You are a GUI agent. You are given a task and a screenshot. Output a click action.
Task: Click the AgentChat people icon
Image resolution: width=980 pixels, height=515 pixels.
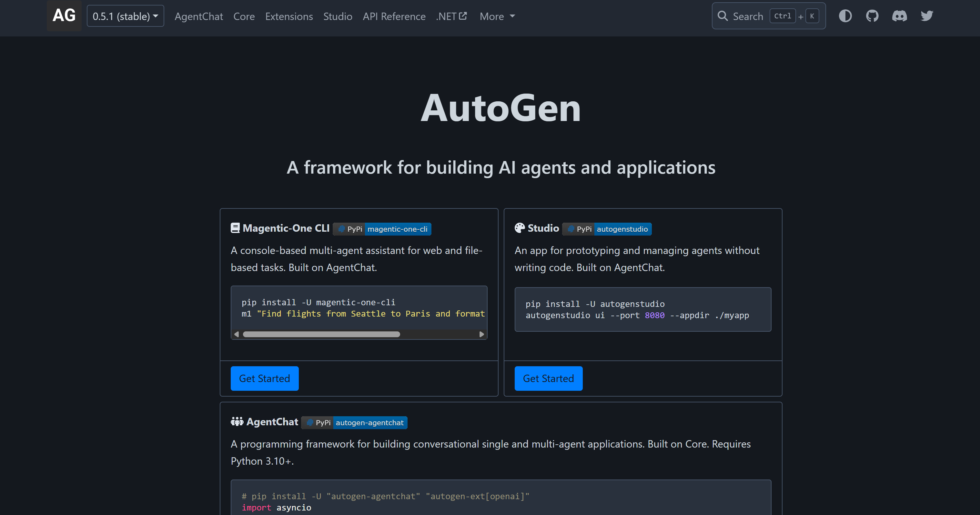pyautogui.click(x=237, y=422)
